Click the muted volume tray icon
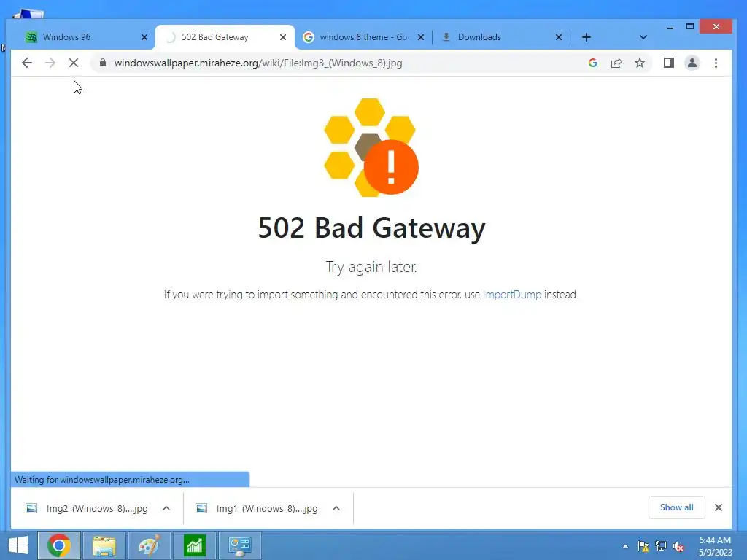Screen dimensions: 747x560 click(x=678, y=546)
